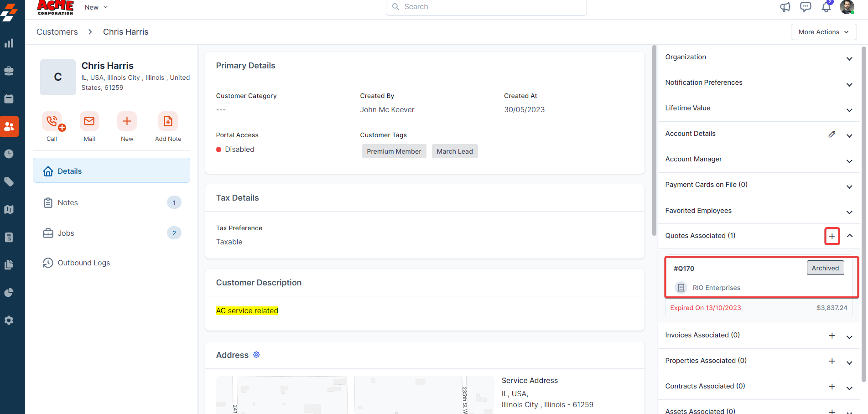The image size is (868, 414).
Task: Open the clock icon in the left sidebar
Action: [9, 154]
